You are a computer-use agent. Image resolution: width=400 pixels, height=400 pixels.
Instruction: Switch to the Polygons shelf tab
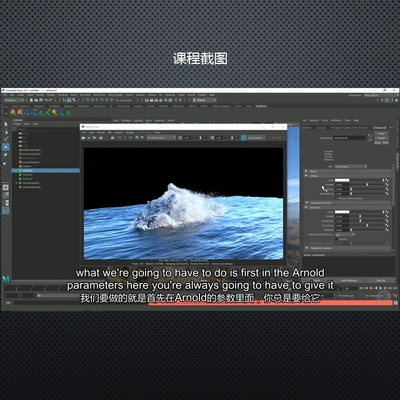[x=39, y=106]
